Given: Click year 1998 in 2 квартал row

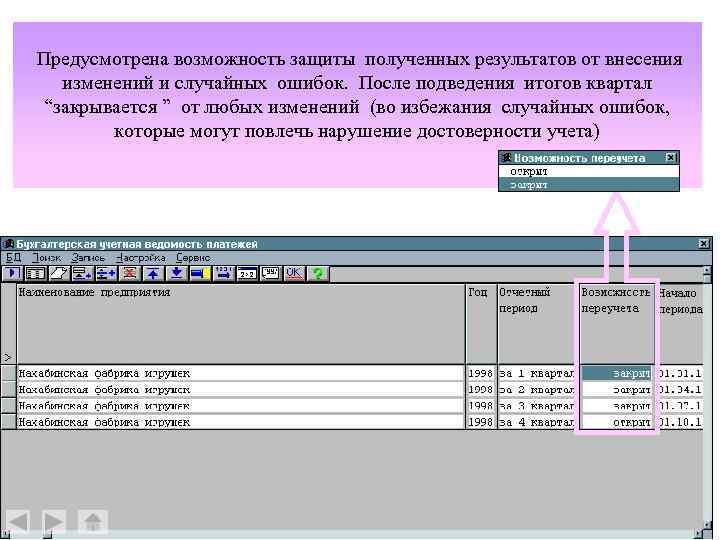Looking at the screenshot, I should [481, 389].
